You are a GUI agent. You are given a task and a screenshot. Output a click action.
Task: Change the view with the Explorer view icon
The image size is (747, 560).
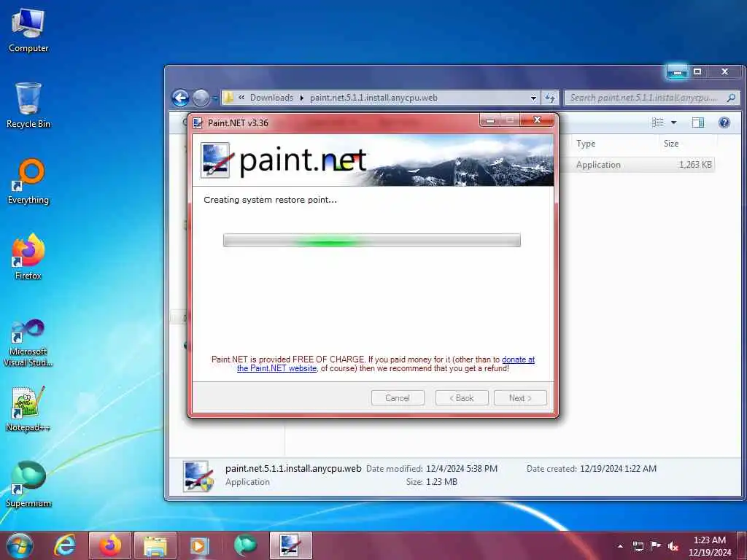(x=658, y=122)
